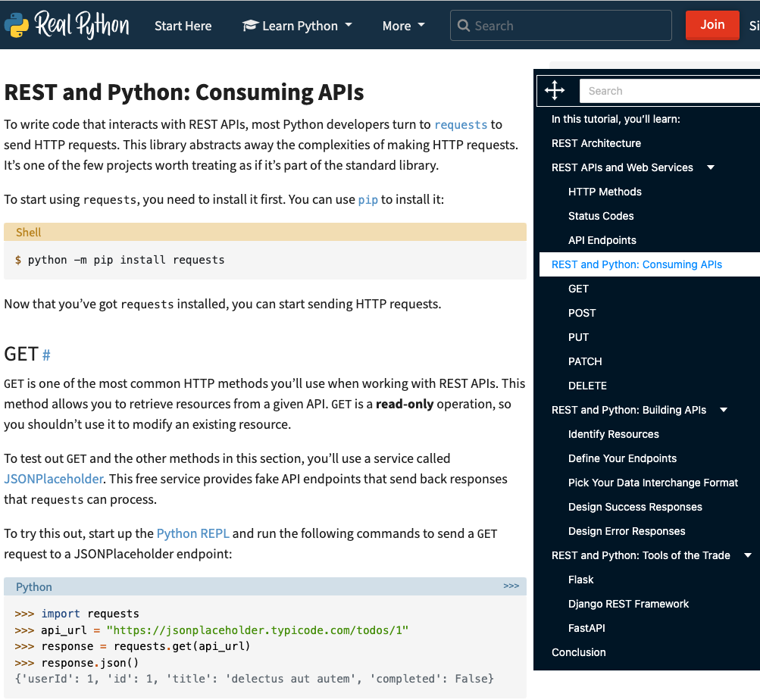Click the response.json() line in the code
This screenshot has height=700, width=760.
tap(89, 663)
